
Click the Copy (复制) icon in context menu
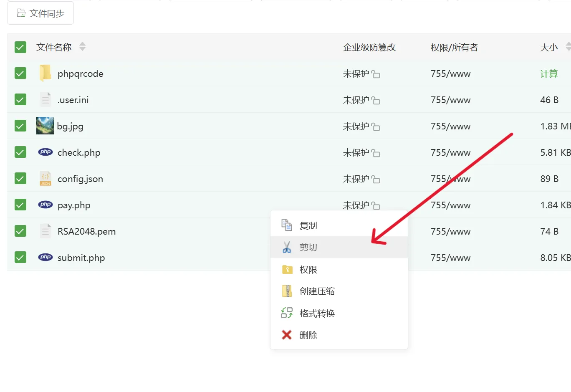[x=287, y=225]
